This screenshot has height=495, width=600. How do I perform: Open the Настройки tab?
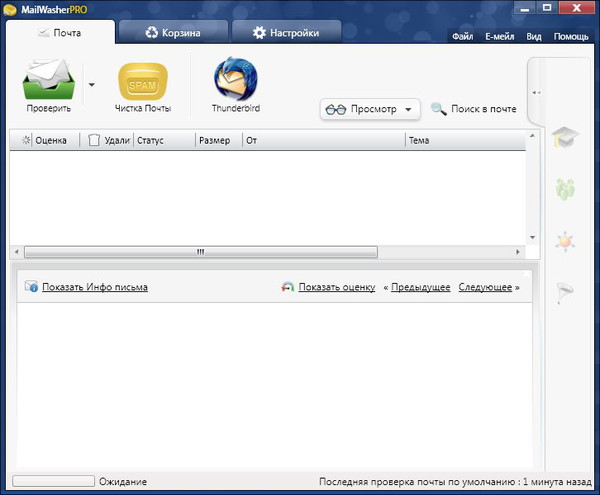pos(285,33)
